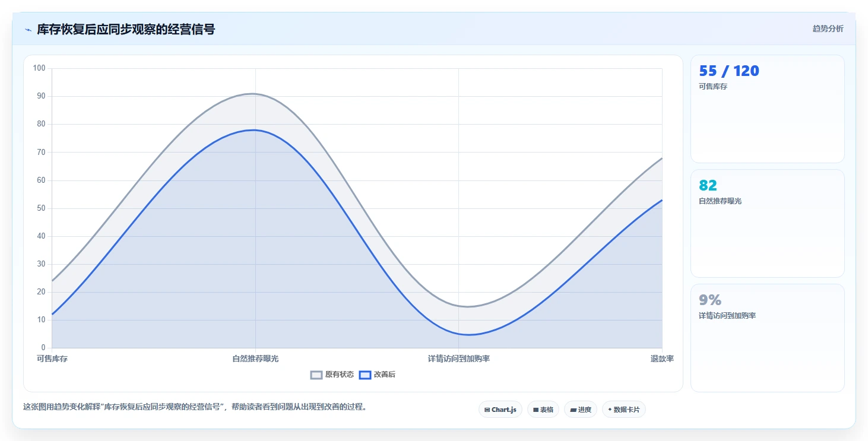Toggle the 原有状态 legend item
This screenshot has height=441, width=868.
(332, 375)
